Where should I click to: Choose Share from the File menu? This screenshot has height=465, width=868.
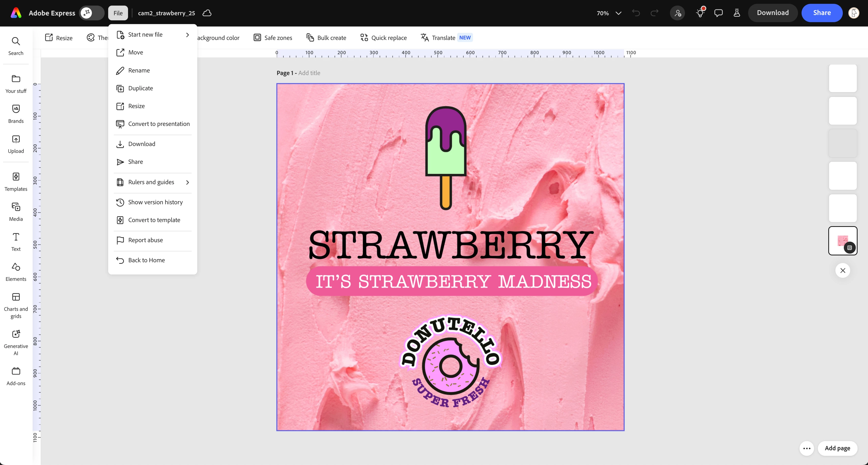tap(153, 162)
